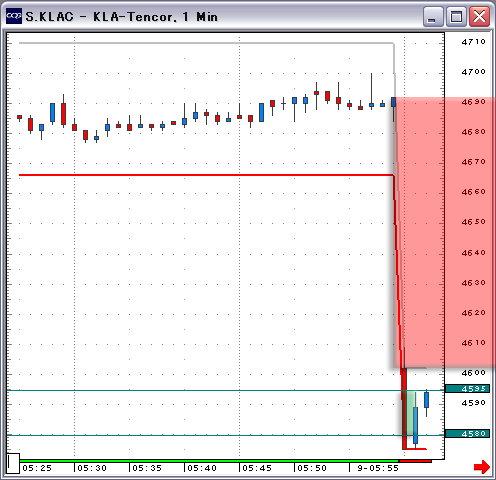Click the 05:50 time axis label
496x480 pixels.
pos(312,468)
